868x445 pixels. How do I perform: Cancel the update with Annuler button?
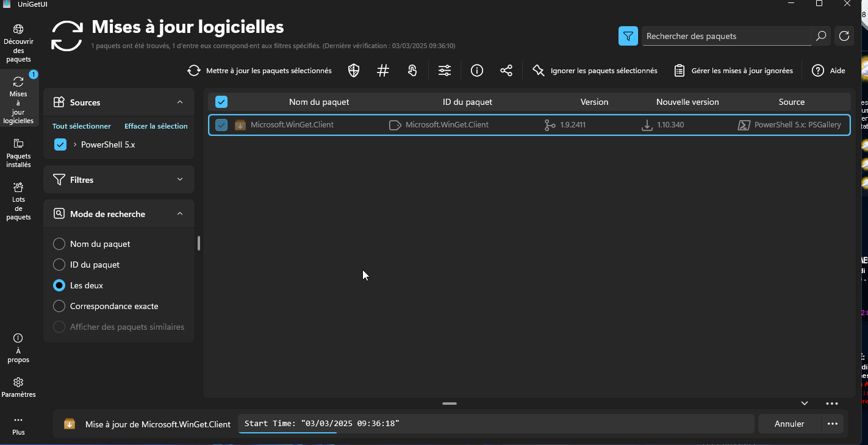[789, 424]
